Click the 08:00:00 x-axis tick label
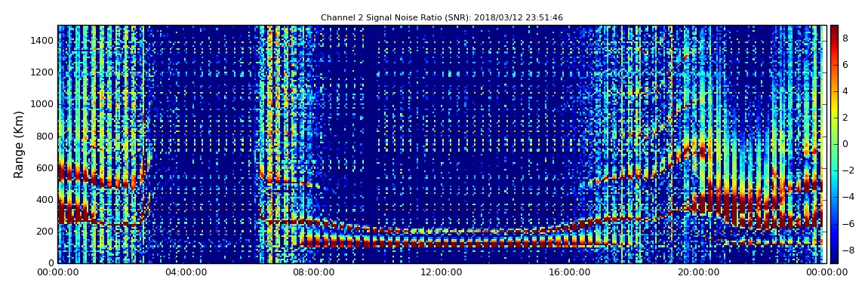The height and width of the screenshot is (307, 868). click(x=312, y=272)
